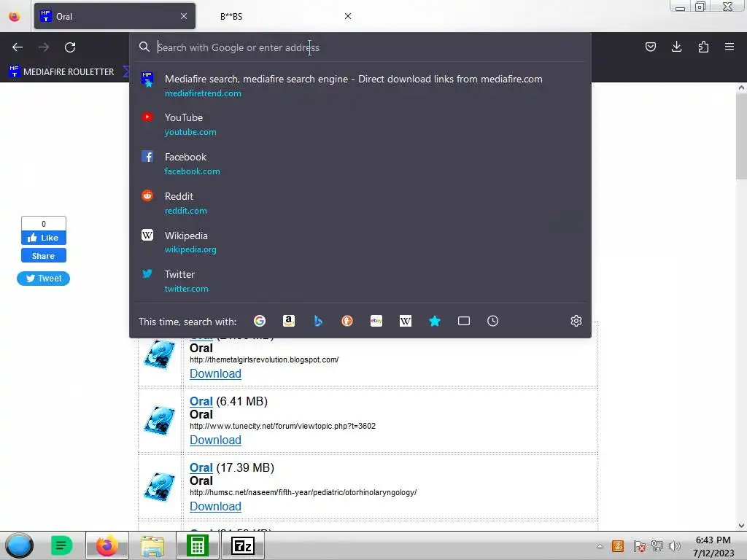Click Download under the humsc.net entry

coord(215,506)
